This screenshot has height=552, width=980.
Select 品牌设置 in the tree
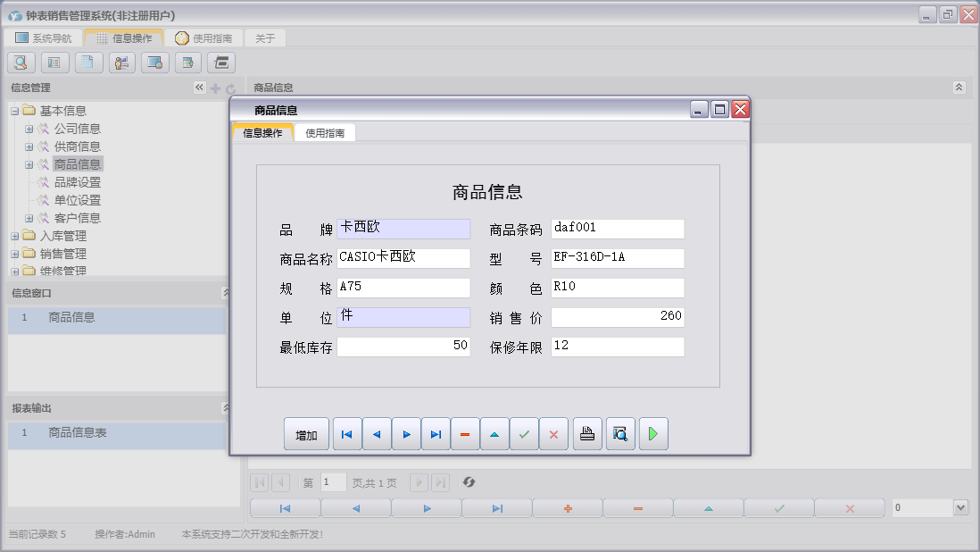[77, 182]
